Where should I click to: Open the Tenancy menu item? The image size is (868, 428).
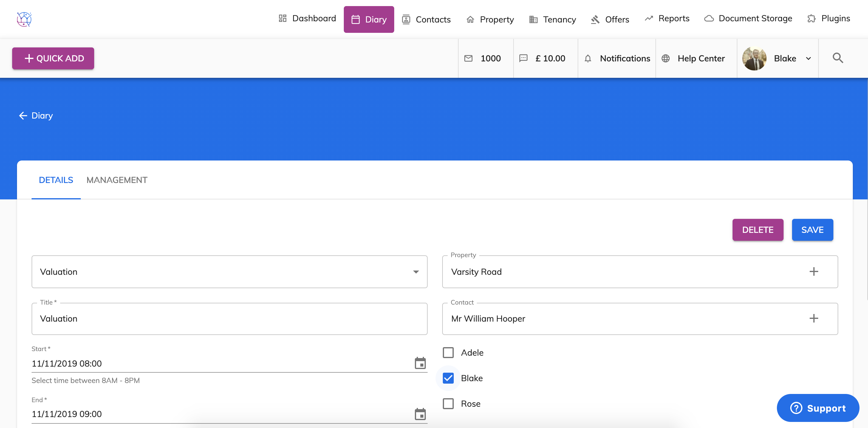pos(553,19)
